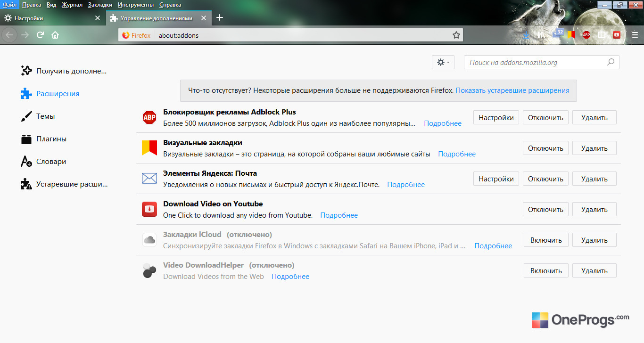The image size is (644, 343).
Task: Open Настройки for Adblock Plus
Action: (x=496, y=117)
